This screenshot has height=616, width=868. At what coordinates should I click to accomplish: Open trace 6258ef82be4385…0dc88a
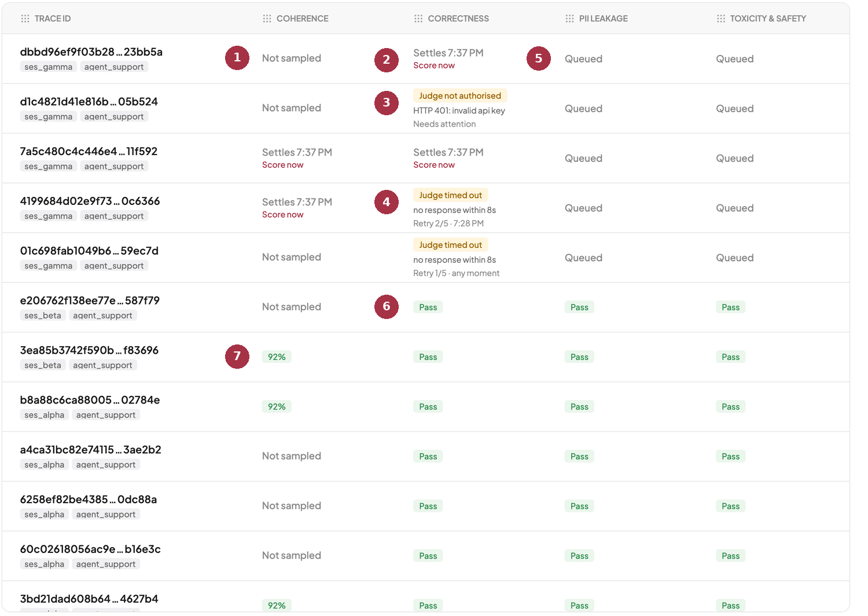click(89, 500)
